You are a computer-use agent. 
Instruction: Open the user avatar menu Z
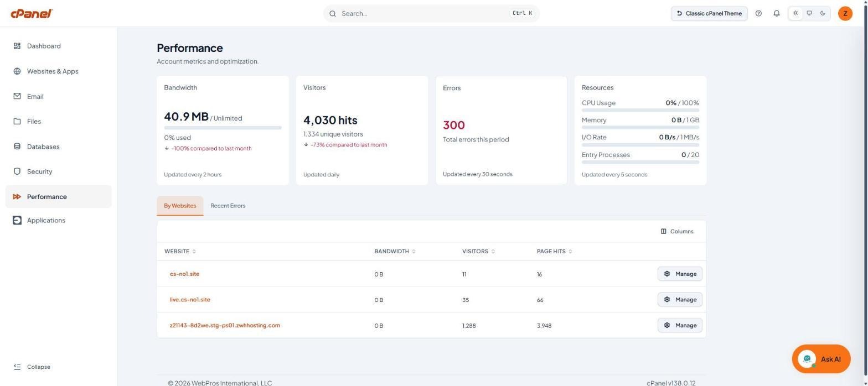[x=845, y=13]
